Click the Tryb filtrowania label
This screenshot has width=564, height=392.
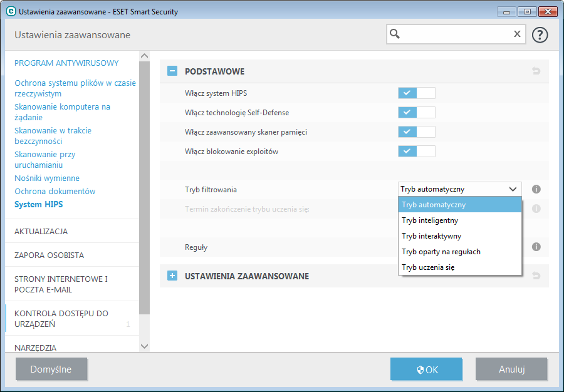[211, 189]
